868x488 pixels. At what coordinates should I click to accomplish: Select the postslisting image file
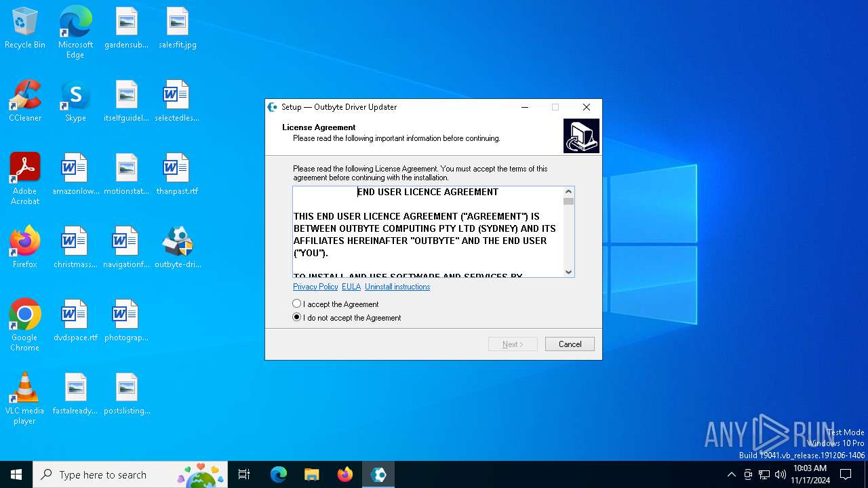(126, 394)
